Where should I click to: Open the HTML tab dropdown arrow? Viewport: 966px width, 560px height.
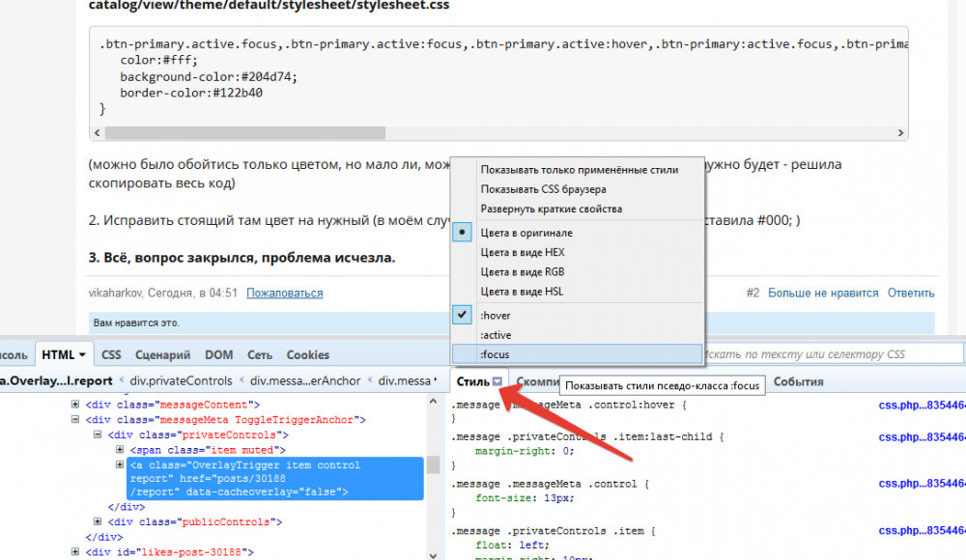tap(82, 355)
